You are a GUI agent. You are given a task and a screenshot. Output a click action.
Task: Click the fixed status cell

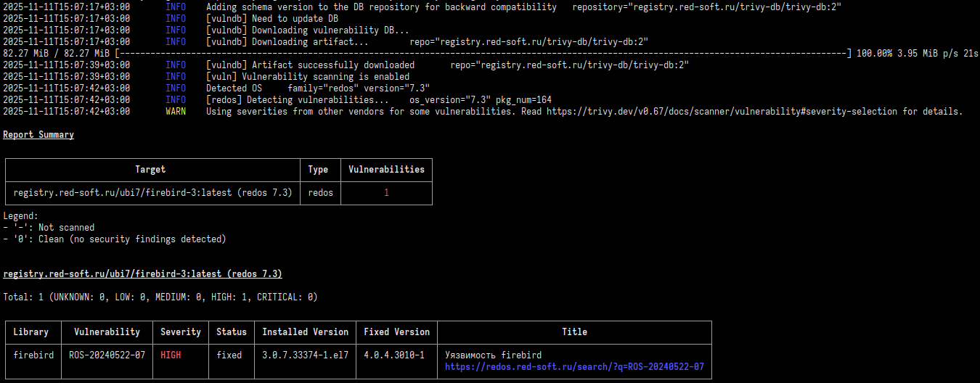pos(232,355)
